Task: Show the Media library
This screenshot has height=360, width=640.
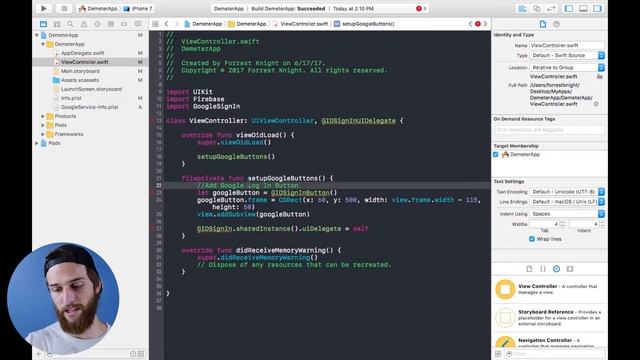Action: pyautogui.click(x=570, y=269)
